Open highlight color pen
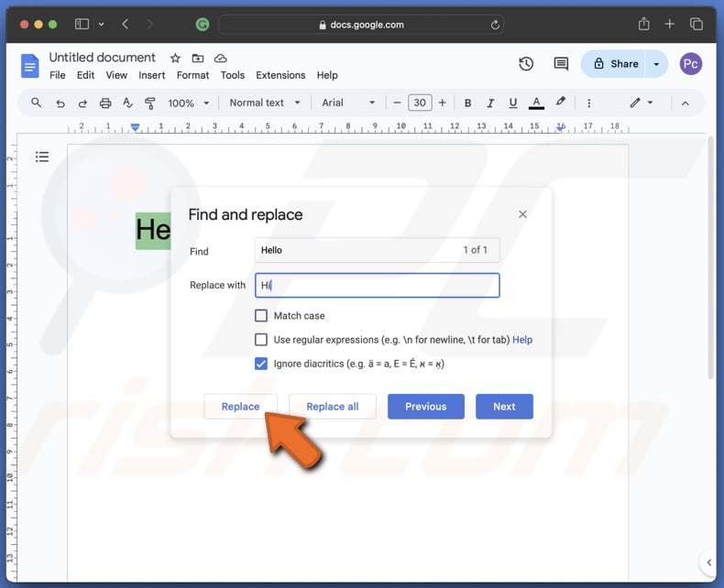 [x=561, y=102]
